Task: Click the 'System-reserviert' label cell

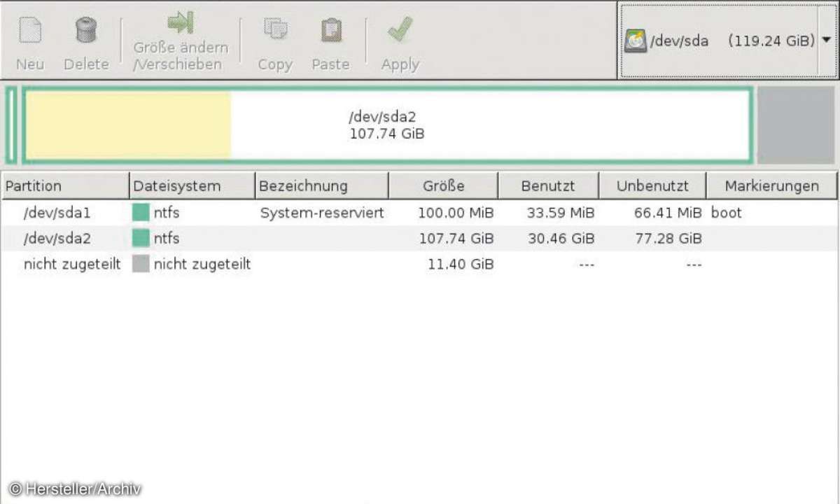Action: (322, 213)
